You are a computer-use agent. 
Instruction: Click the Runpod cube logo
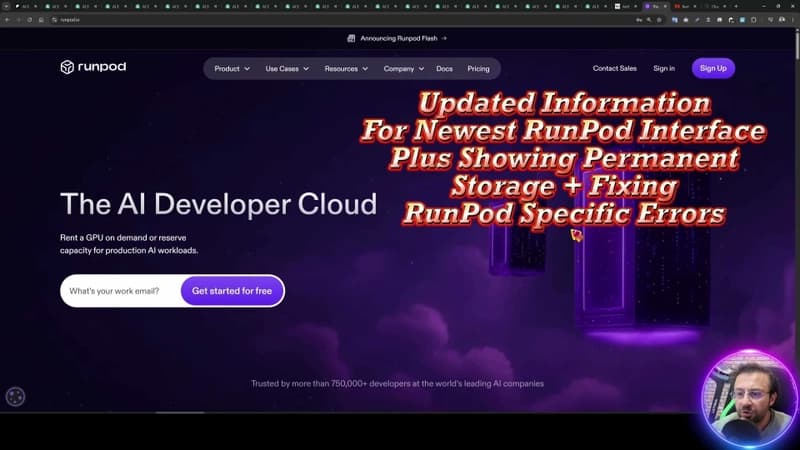(x=67, y=67)
